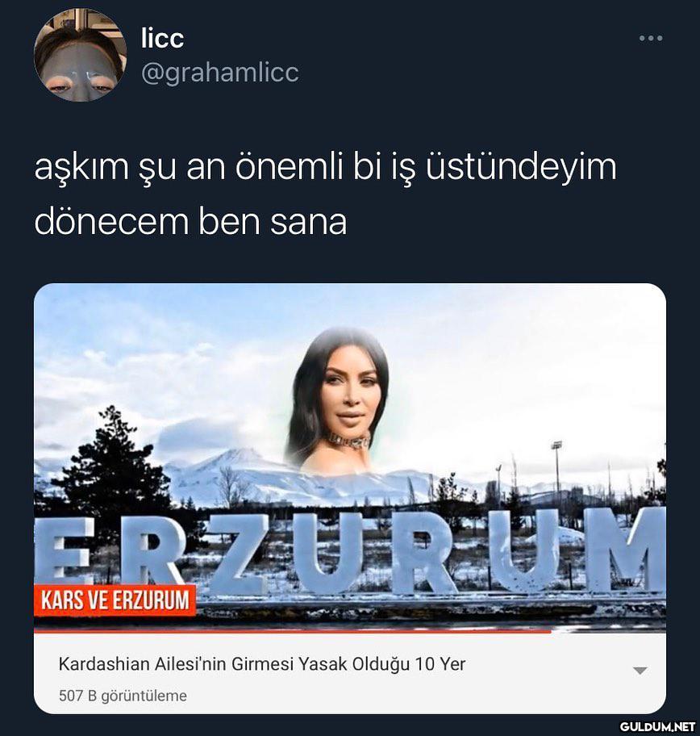Screen dimensions: 700x736
Task: Open the GULDUM.NET watermark
Action: pos(657,727)
